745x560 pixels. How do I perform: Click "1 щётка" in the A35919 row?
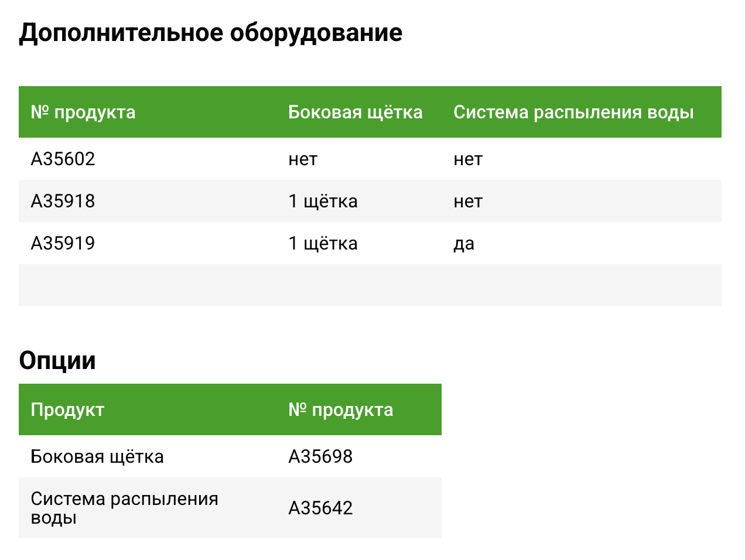[323, 244]
